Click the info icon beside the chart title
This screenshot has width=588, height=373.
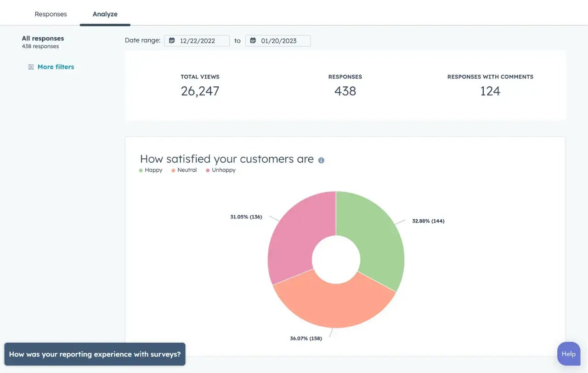(321, 160)
